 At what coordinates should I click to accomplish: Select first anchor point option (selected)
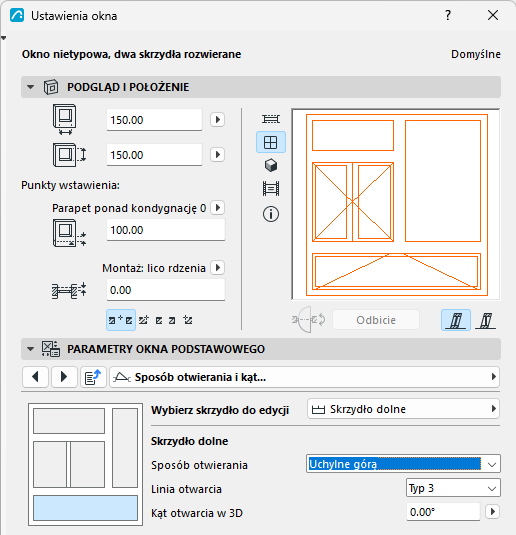tap(121, 320)
